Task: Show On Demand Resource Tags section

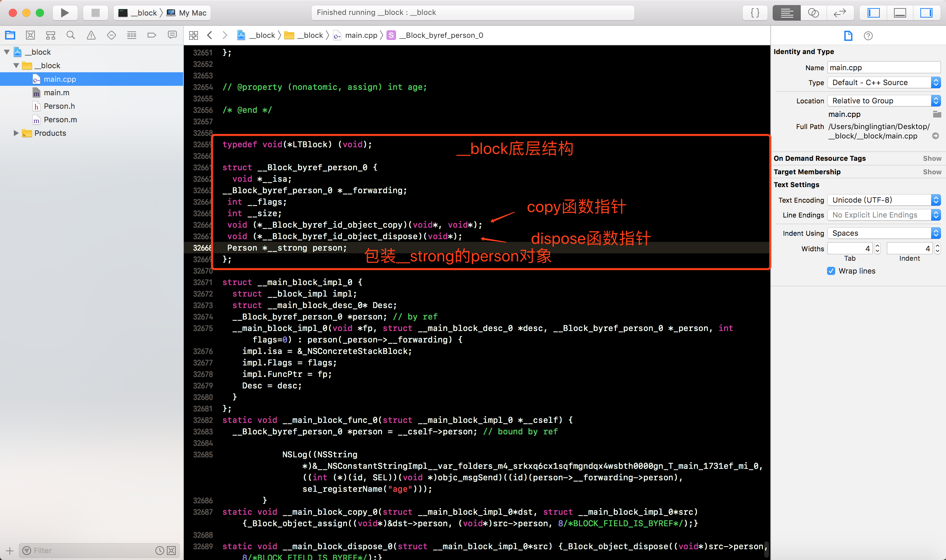Action: click(x=932, y=158)
